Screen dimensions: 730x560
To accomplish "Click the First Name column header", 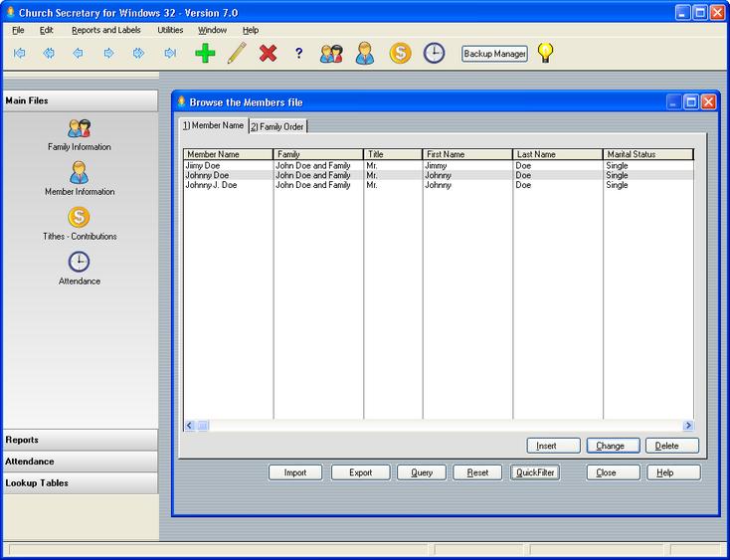I will pos(467,154).
